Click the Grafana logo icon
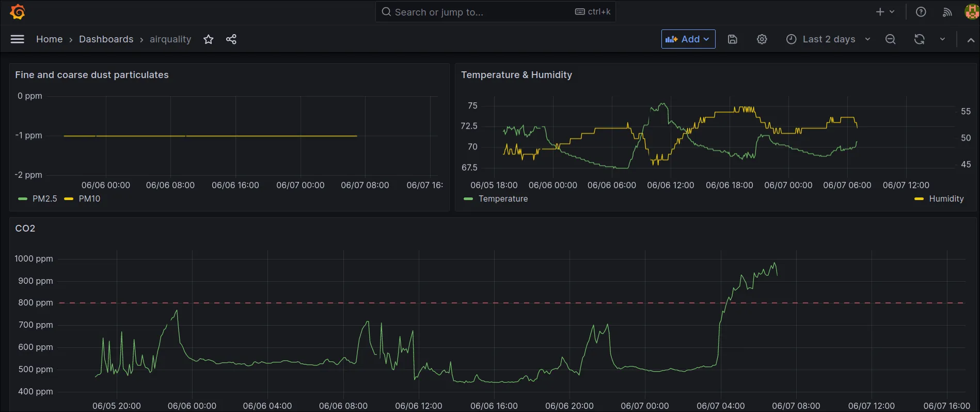The width and height of the screenshot is (980, 412). [x=18, y=12]
